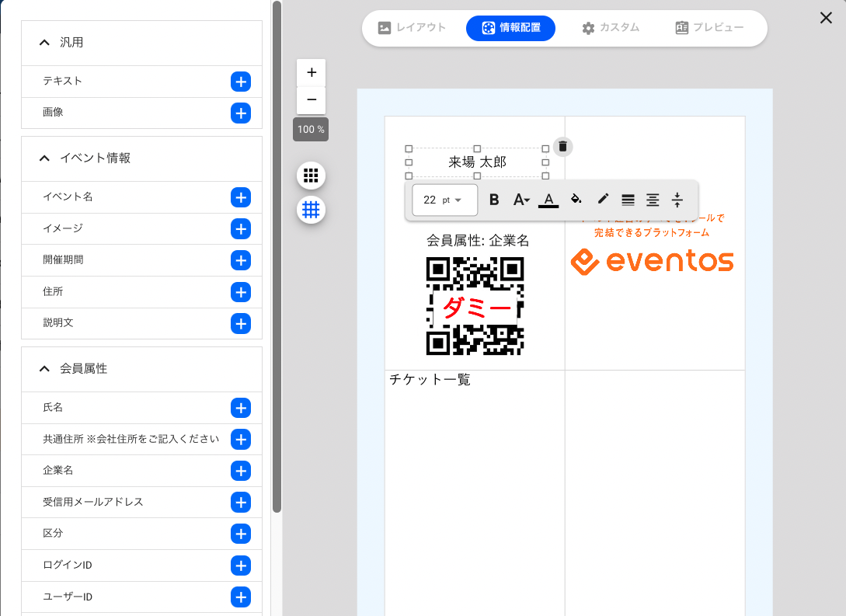Toggle bold formatting

(x=493, y=200)
